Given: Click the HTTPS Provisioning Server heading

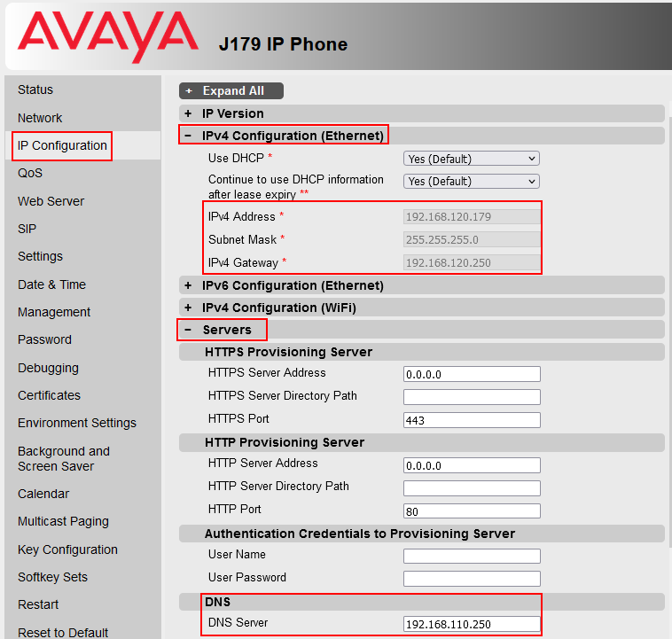Looking at the screenshot, I should [288, 352].
